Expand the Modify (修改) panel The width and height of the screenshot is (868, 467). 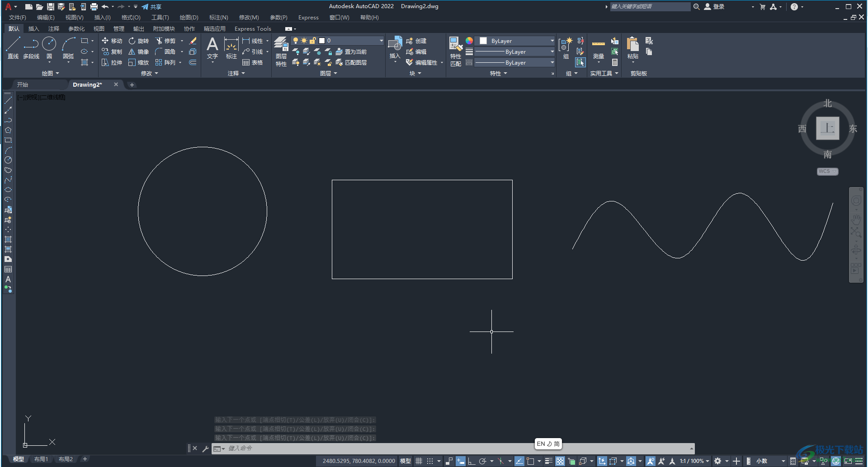tap(150, 73)
